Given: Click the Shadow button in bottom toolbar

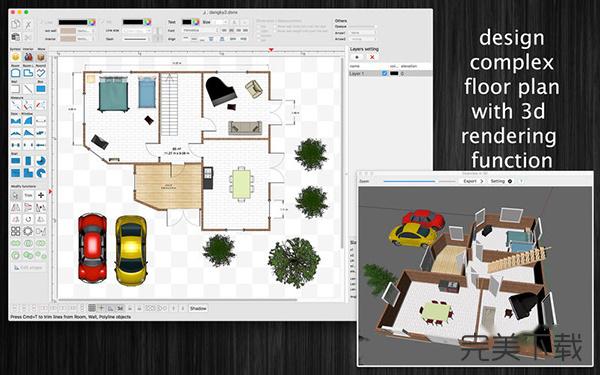Looking at the screenshot, I should point(198,308).
